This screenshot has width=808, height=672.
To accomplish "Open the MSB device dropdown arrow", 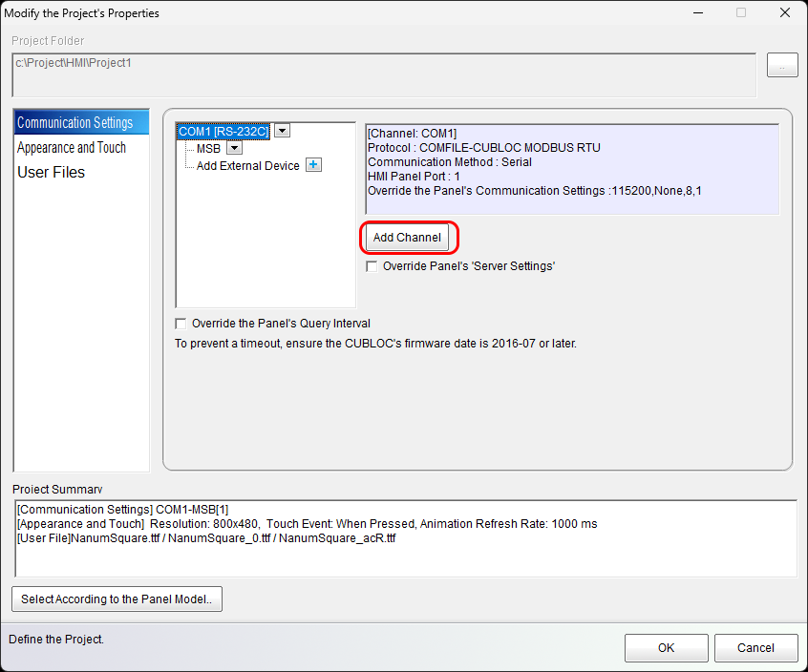I will click(234, 148).
